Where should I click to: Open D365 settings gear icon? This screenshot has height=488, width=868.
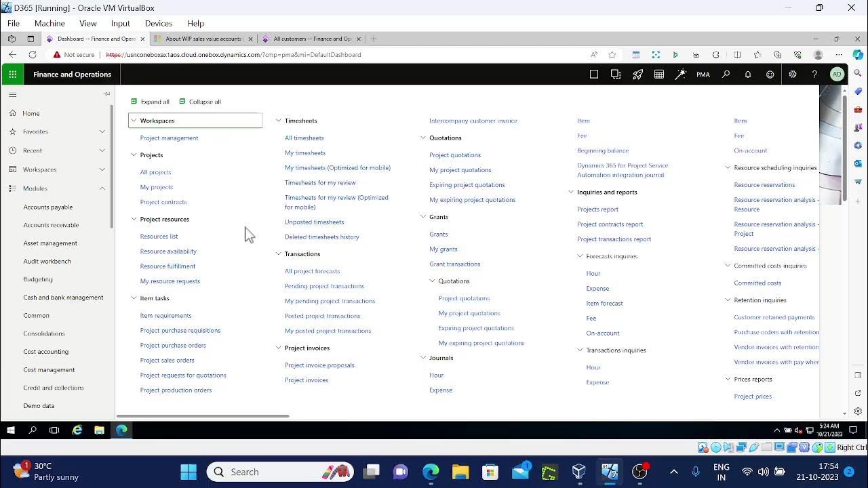click(x=793, y=75)
